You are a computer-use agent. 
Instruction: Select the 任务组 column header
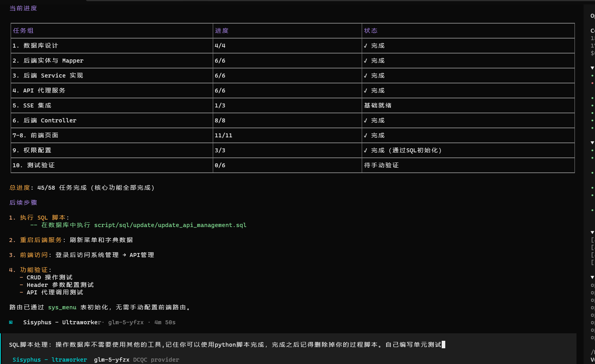pyautogui.click(x=23, y=31)
